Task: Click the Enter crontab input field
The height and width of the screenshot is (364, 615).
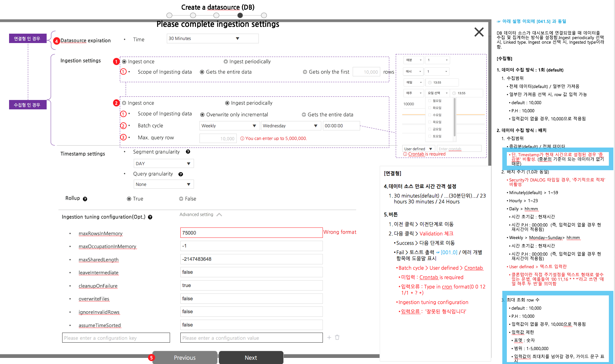Action: (x=459, y=149)
